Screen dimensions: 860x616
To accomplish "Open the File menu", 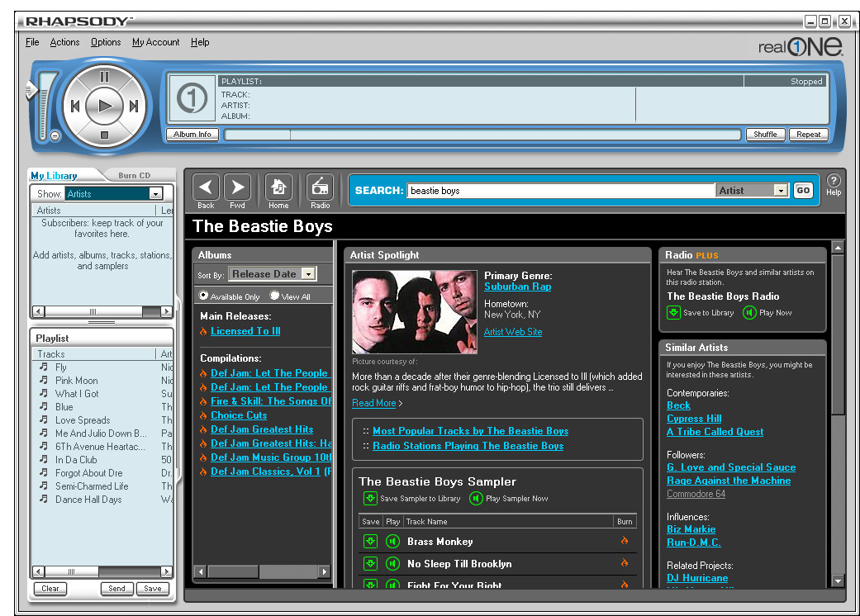I will (32, 42).
